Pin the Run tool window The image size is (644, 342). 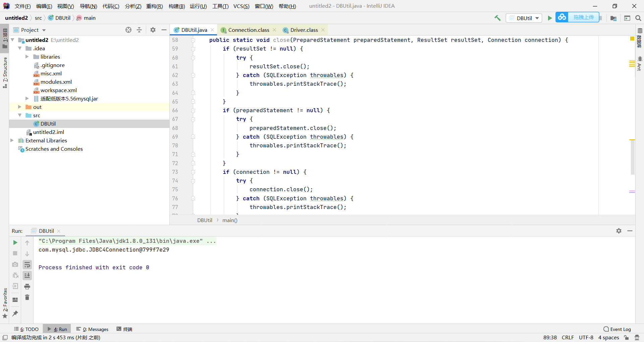pos(15,313)
